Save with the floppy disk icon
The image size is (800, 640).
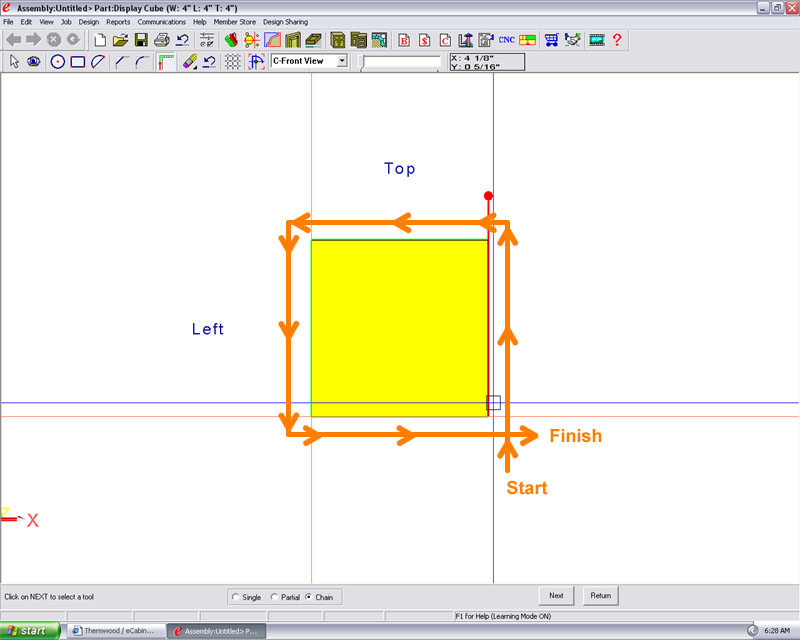point(141,40)
